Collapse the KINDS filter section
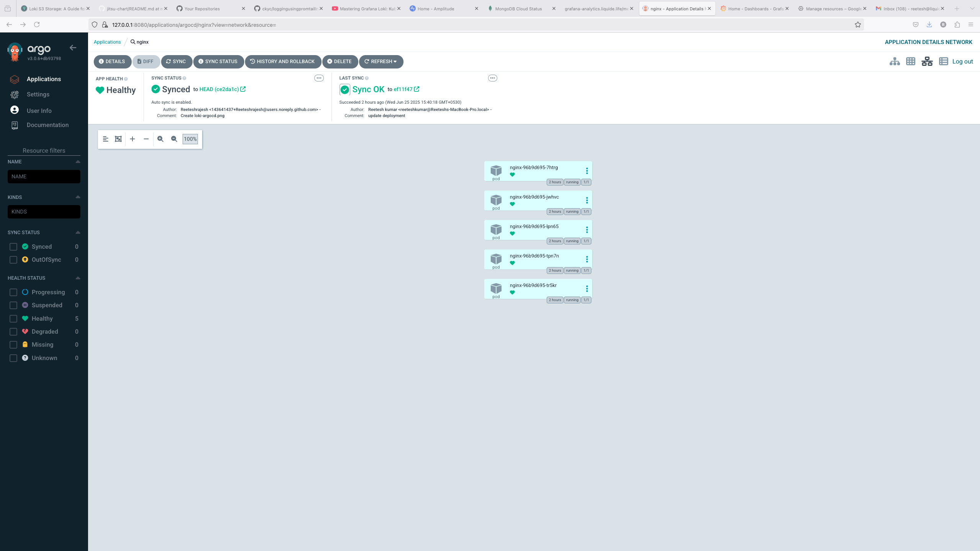980x551 pixels. 78,197
